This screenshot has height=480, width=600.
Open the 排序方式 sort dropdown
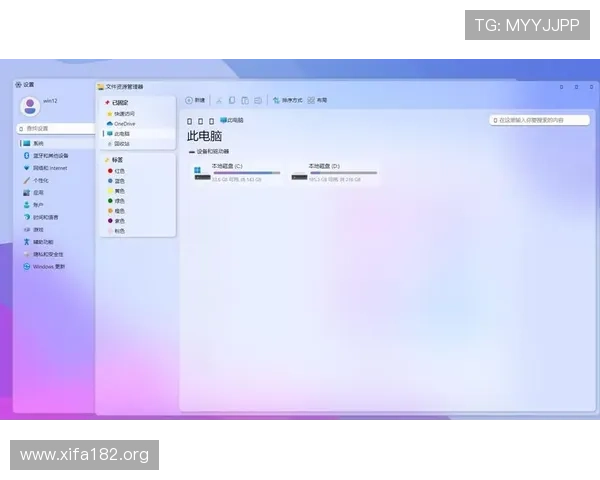(x=287, y=100)
